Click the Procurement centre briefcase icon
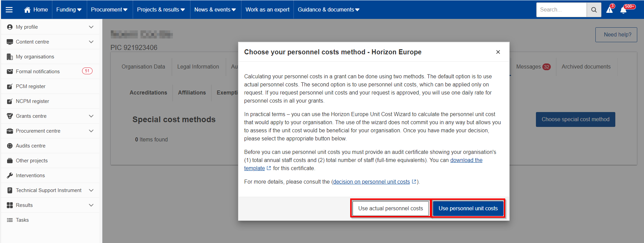The image size is (644, 243). (x=10, y=131)
